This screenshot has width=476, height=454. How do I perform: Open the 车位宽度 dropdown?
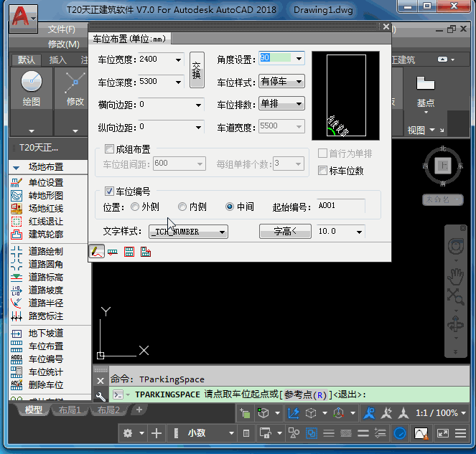pyautogui.click(x=179, y=60)
